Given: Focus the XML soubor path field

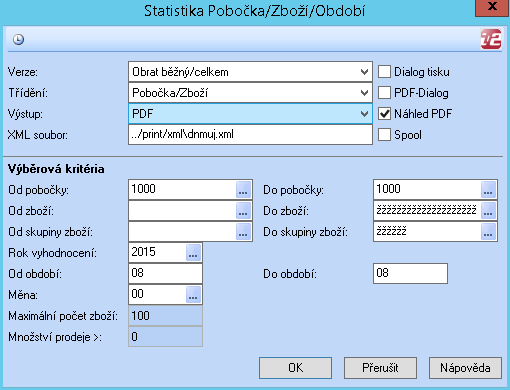Looking at the screenshot, I should [x=250, y=134].
